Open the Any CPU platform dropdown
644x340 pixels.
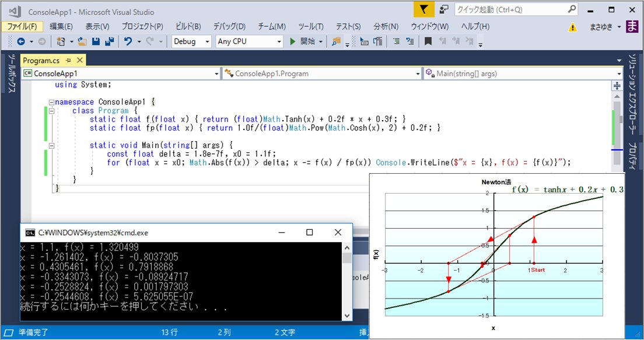(x=249, y=41)
